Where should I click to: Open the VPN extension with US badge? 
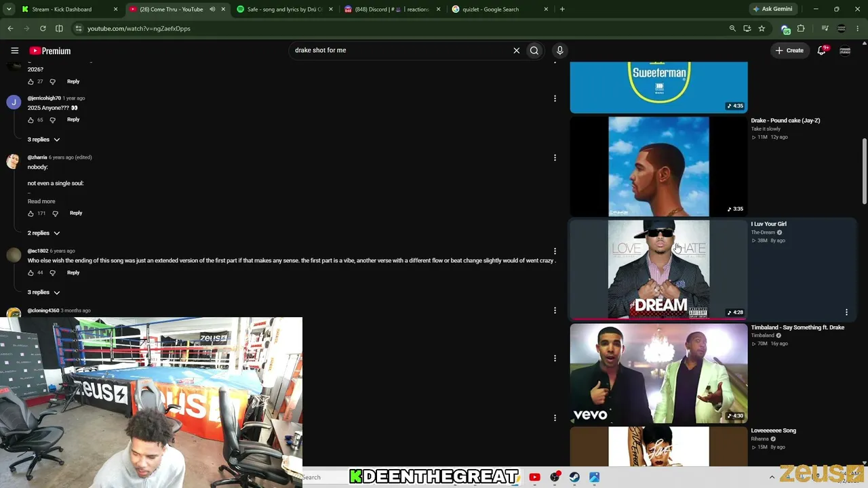point(785,29)
